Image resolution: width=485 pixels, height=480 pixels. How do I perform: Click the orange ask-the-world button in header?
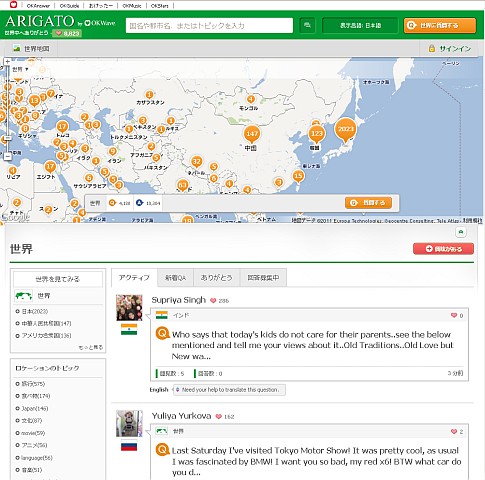[440, 25]
